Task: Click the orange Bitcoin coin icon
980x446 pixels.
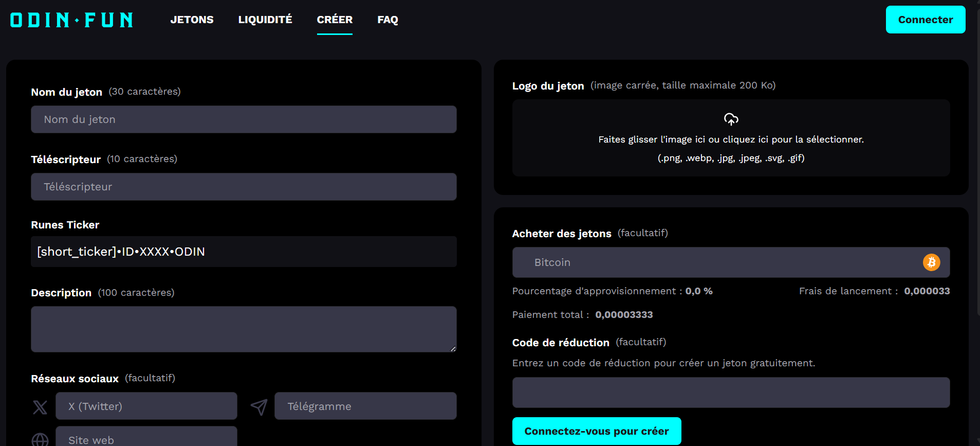Action: click(932, 262)
